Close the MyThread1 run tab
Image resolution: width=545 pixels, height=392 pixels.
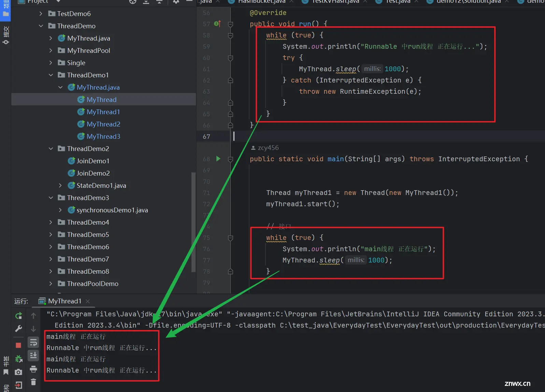point(88,301)
